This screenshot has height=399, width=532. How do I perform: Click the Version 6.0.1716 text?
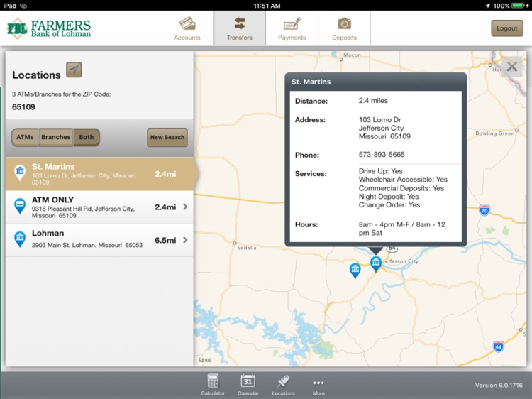coord(499,385)
